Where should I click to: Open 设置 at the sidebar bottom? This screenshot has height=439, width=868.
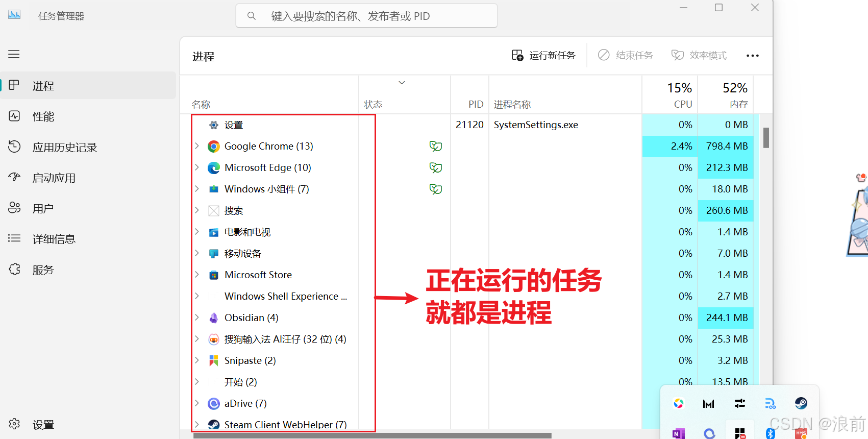click(88, 424)
